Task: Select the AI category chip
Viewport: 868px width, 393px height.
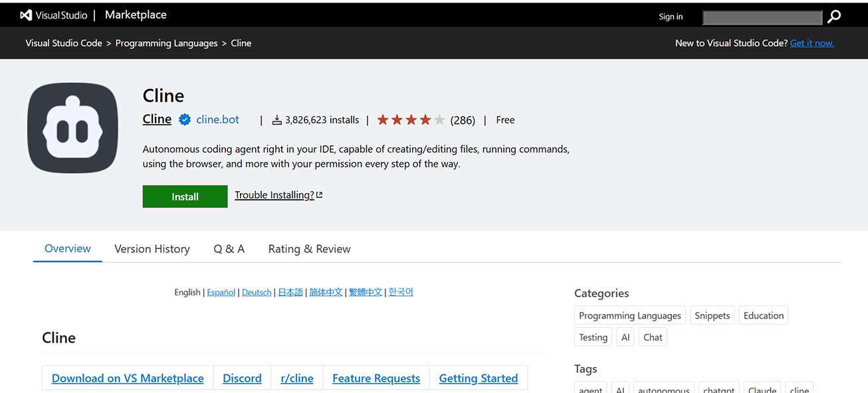Action: point(625,337)
